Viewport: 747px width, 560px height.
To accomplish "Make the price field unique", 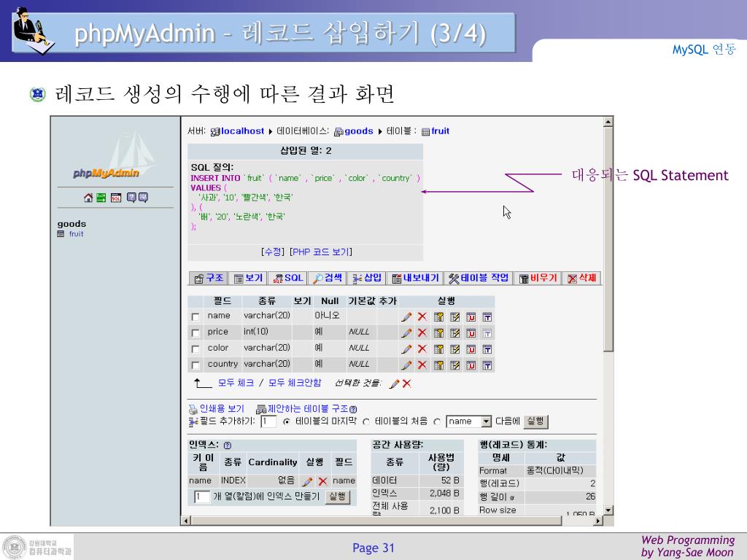I will click(471, 333).
